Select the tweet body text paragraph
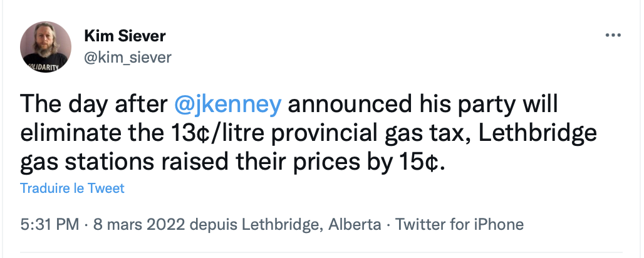The height and width of the screenshot is (258, 644). tap(308, 134)
